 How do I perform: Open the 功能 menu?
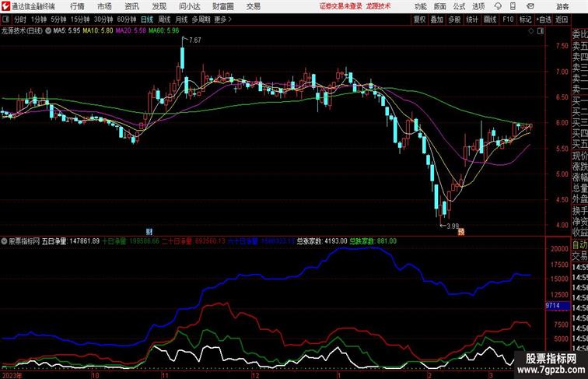(x=421, y=6)
